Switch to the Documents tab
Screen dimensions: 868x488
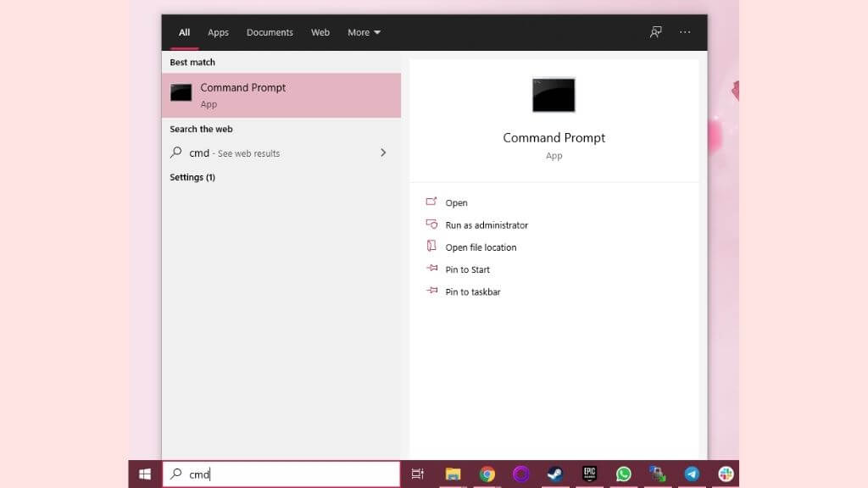[x=270, y=32]
